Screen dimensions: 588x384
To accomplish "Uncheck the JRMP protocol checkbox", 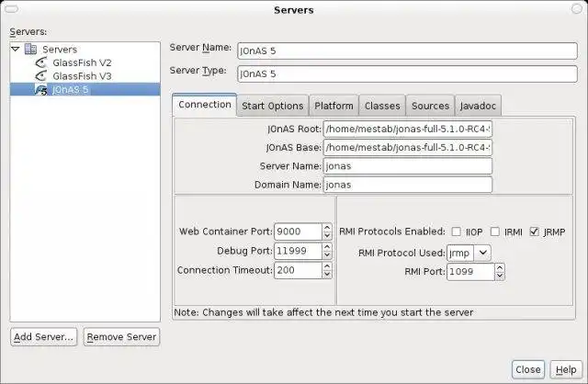I will pos(534,232).
